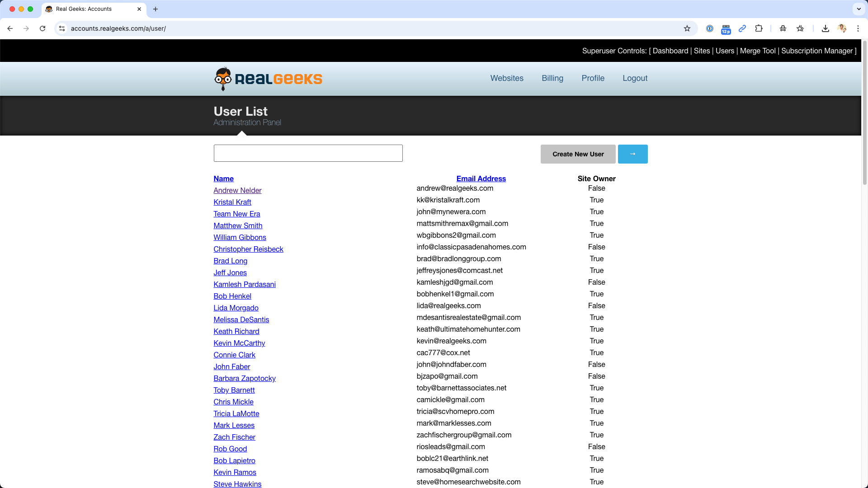Click the page vertical scrollbar
Screen dimensions: 868x488
(x=864, y=113)
